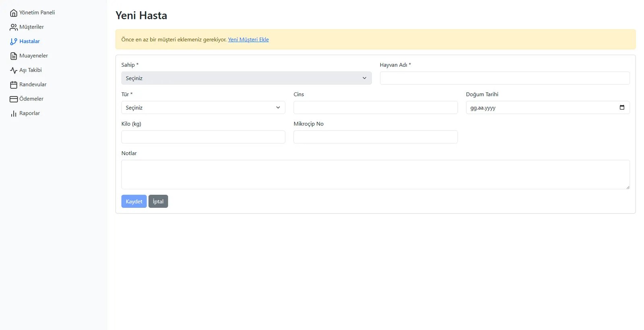This screenshot has width=644, height=330.
Task: Follow the Yeni Müşteri Ekle link
Action: [x=248, y=39]
